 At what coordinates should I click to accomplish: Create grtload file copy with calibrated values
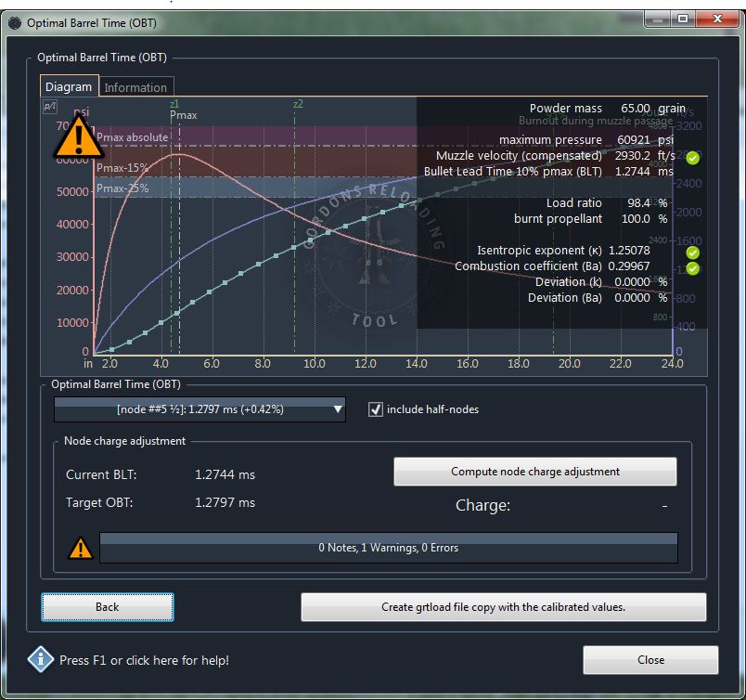point(503,607)
